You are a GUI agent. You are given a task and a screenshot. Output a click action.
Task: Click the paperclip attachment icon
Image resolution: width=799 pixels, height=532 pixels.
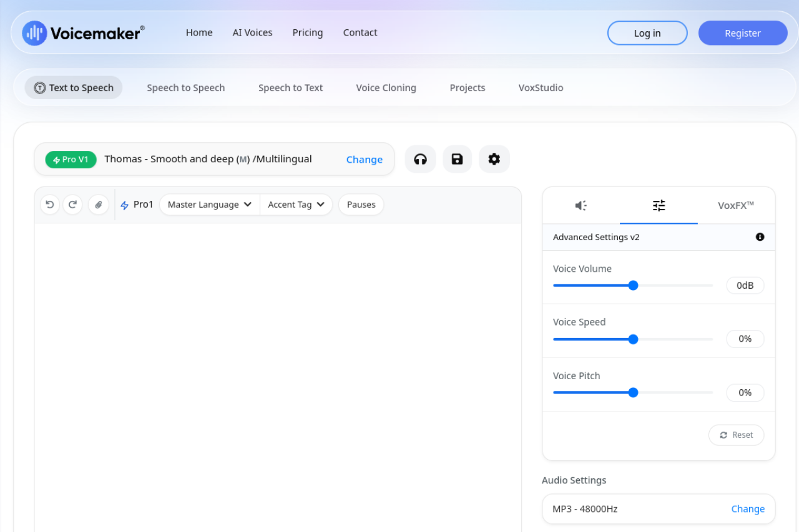point(99,205)
